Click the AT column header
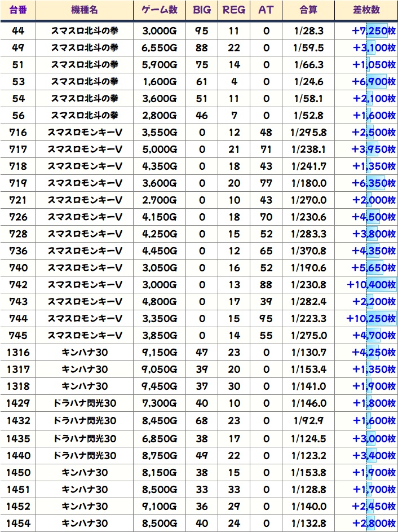The height and width of the screenshot is (532, 398). (266, 10)
